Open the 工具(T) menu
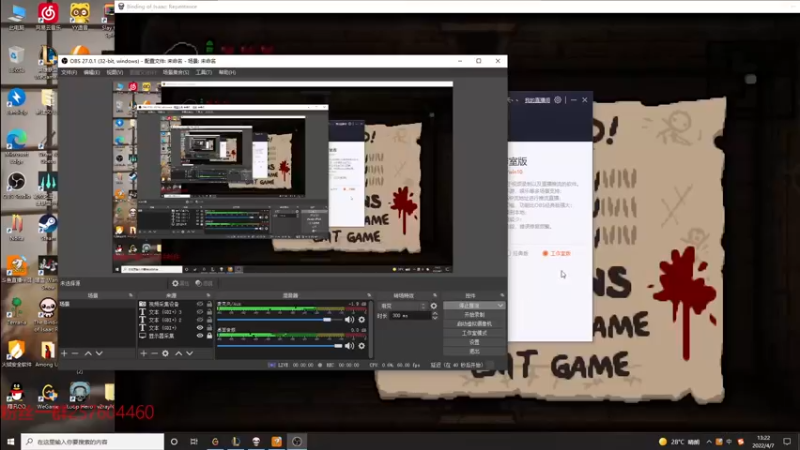Viewport: 800px width, 450px height. [x=204, y=72]
